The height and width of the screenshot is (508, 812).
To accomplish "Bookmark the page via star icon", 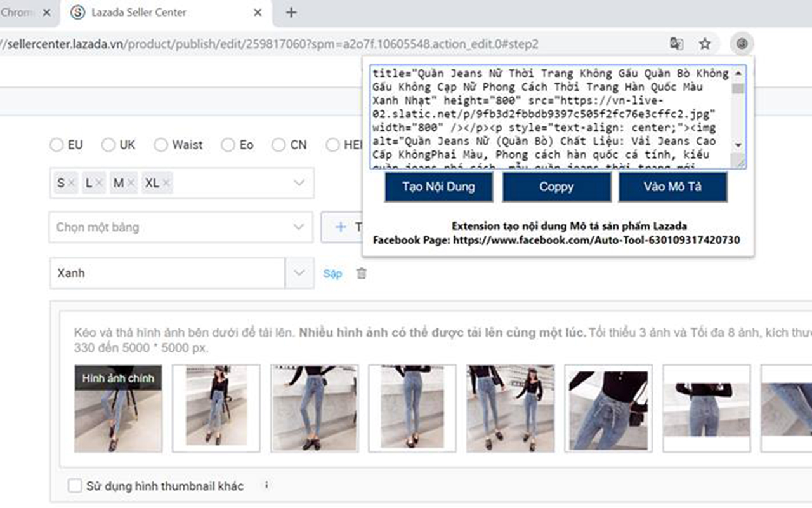I will coord(705,43).
